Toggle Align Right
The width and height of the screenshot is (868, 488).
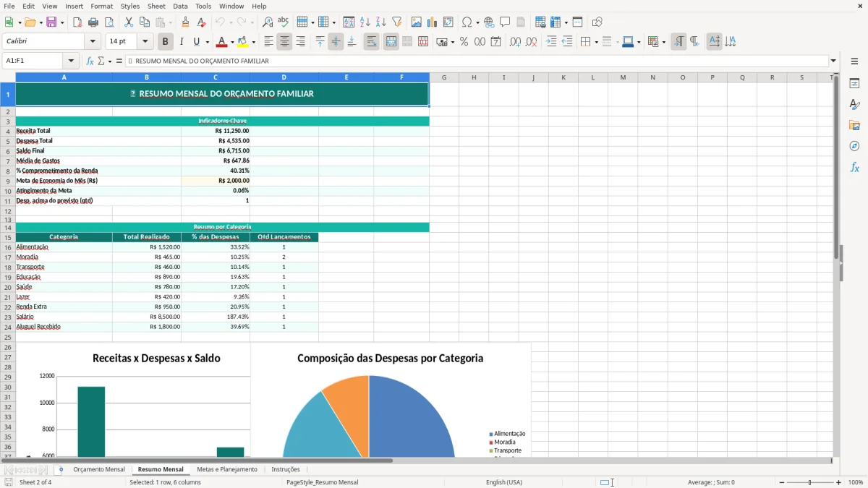pos(300,42)
